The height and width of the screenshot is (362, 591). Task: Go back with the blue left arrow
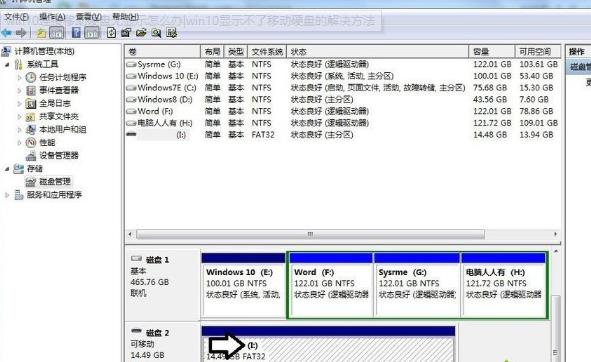[x=6, y=33]
